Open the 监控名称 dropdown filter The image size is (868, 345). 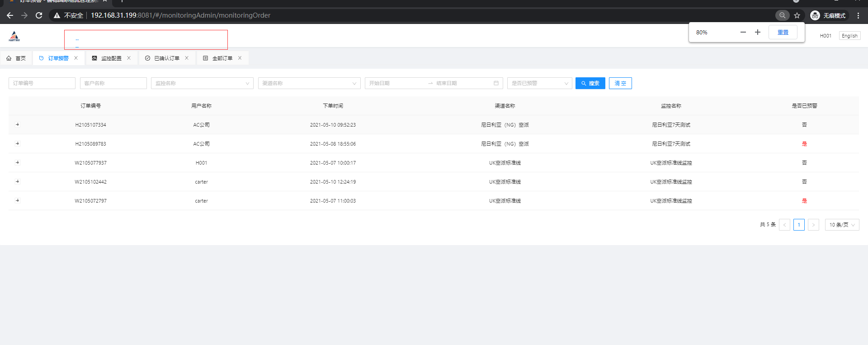[202, 83]
